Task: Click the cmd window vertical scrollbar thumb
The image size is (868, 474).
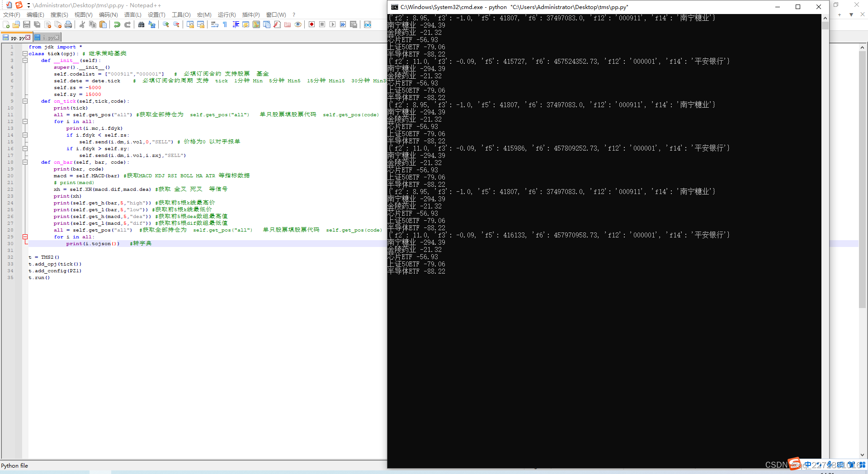Action: 825,26
